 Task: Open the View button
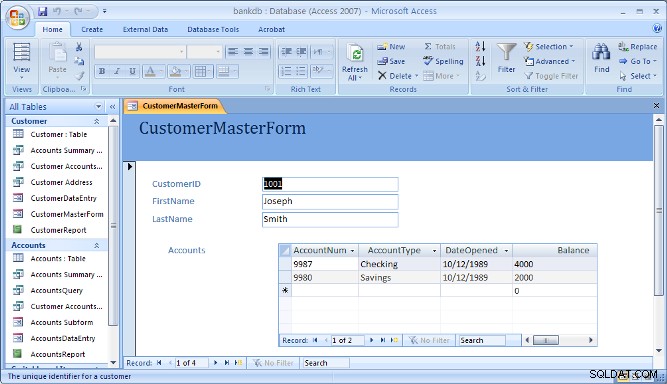pyautogui.click(x=22, y=61)
